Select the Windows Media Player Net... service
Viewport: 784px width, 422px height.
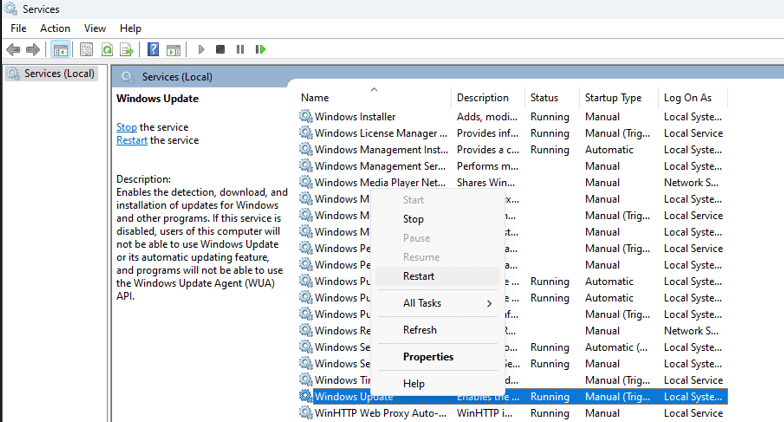pyautogui.click(x=512, y=182)
